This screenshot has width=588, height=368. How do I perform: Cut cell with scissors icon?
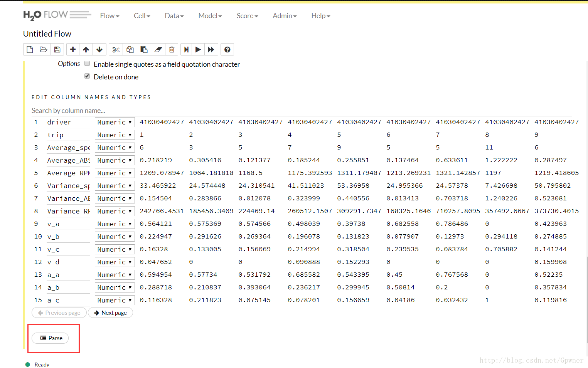click(116, 49)
